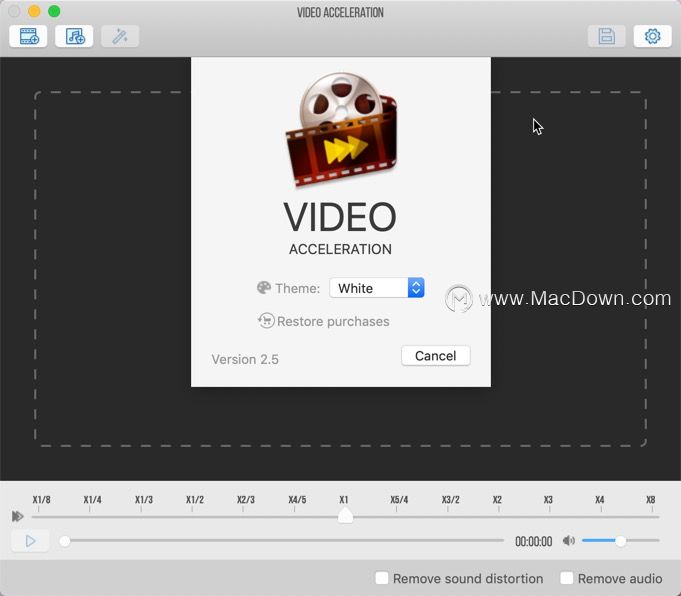Click the add video file icon
The width and height of the screenshot is (681, 596).
28,36
